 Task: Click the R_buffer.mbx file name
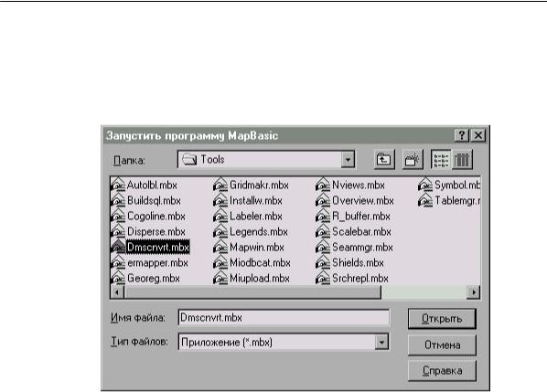361,217
